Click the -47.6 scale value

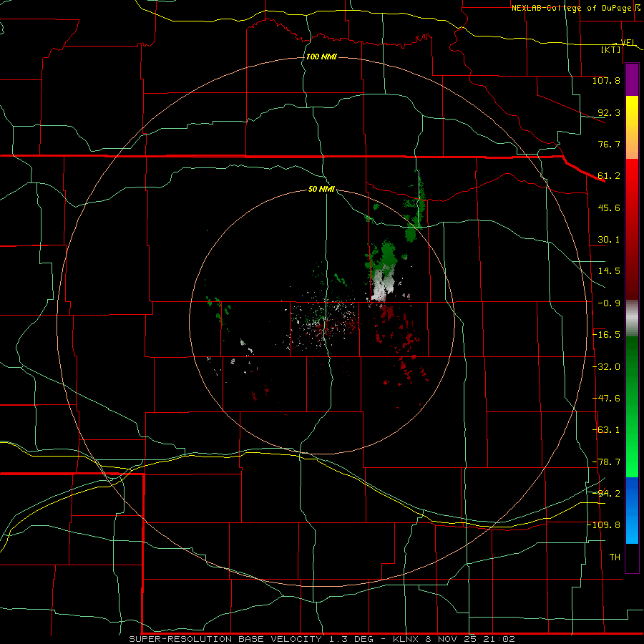click(x=606, y=399)
